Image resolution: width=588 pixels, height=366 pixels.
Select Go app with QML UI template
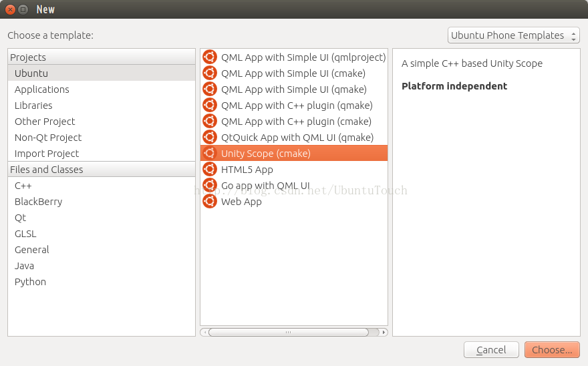294,185
